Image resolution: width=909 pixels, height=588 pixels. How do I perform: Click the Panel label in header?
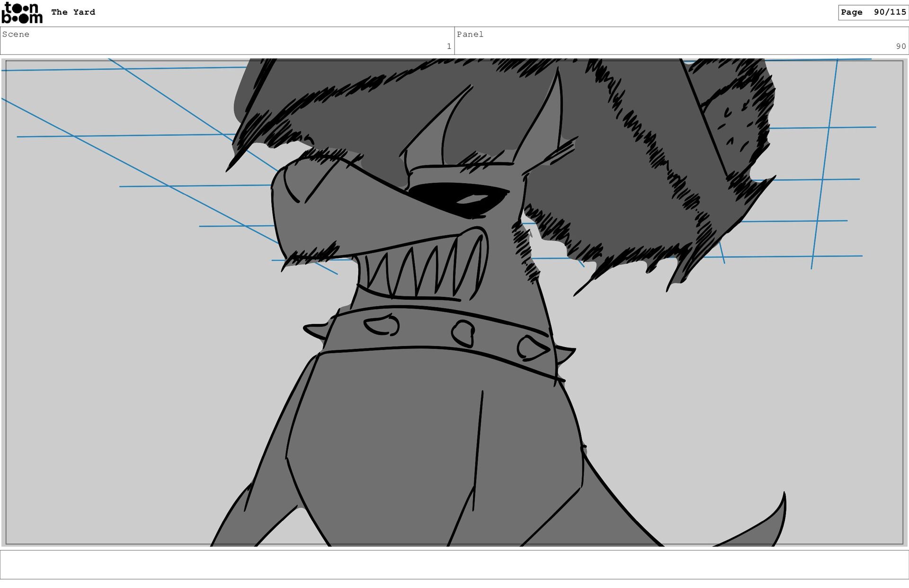(470, 34)
